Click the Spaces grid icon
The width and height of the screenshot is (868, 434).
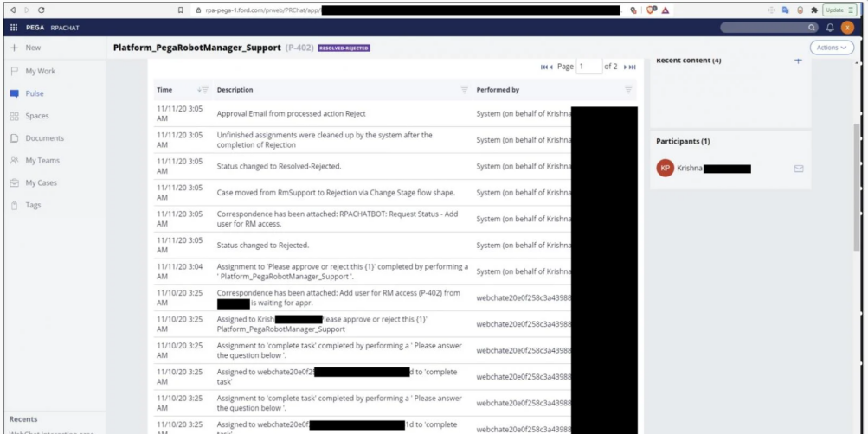tap(15, 116)
